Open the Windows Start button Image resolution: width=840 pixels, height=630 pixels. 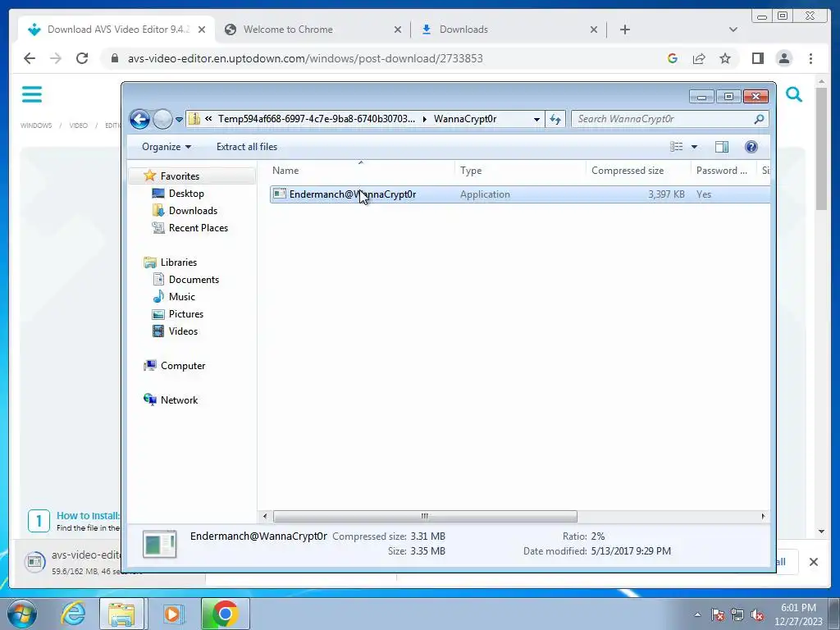click(x=22, y=614)
